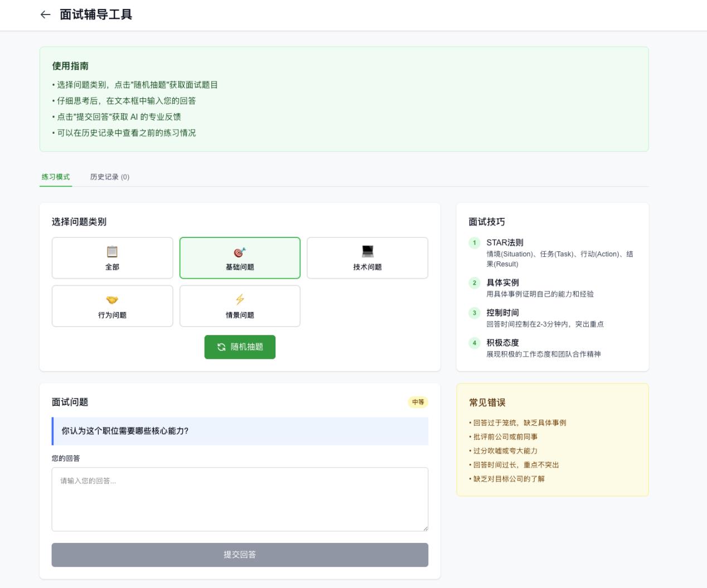Submit answer with 提交回答 button

tap(240, 555)
